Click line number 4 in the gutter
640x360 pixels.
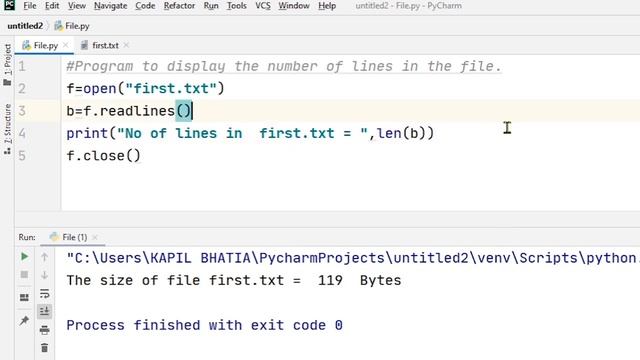click(22, 133)
